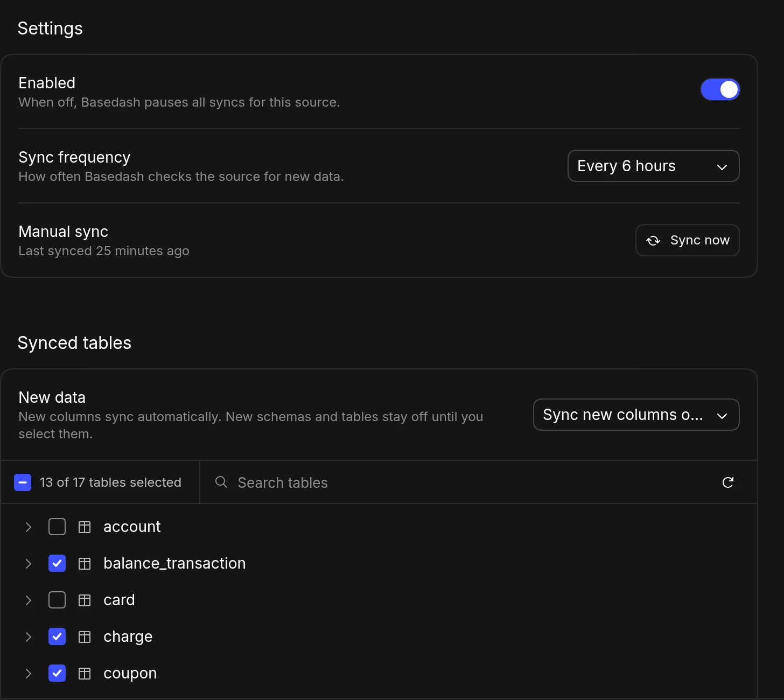Click the 'Last synced 25 minutes ago' text
The image size is (784, 700).
coord(104,251)
